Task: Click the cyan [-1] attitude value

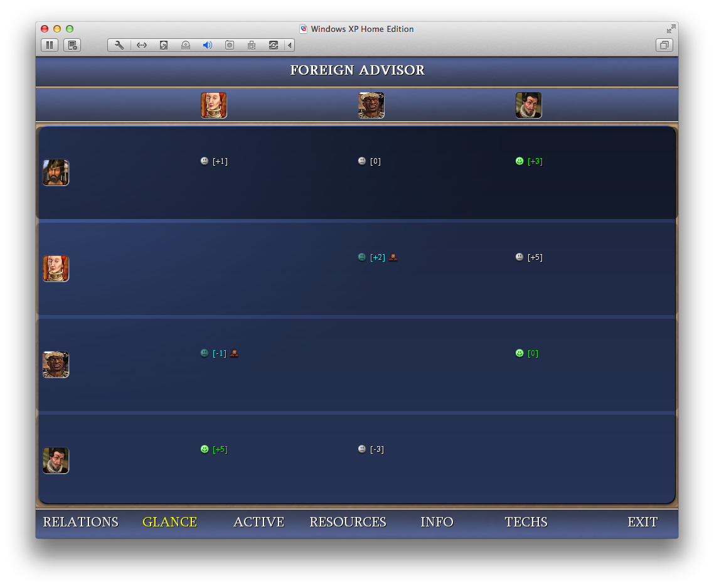Action: point(220,353)
